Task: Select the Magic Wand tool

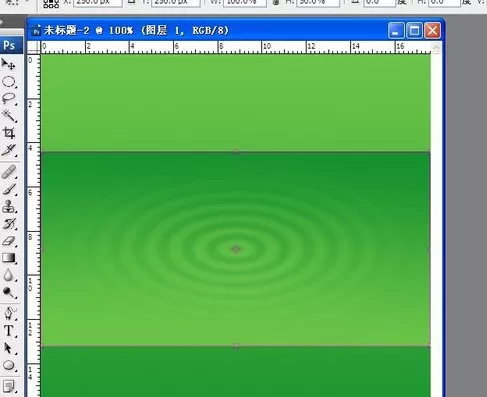Action: pyautogui.click(x=9, y=116)
